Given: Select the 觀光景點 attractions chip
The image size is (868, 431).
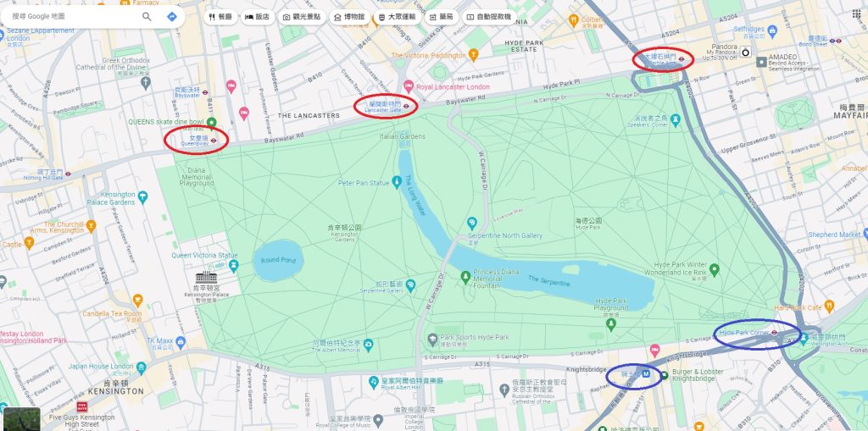Looking at the screenshot, I should tap(302, 17).
